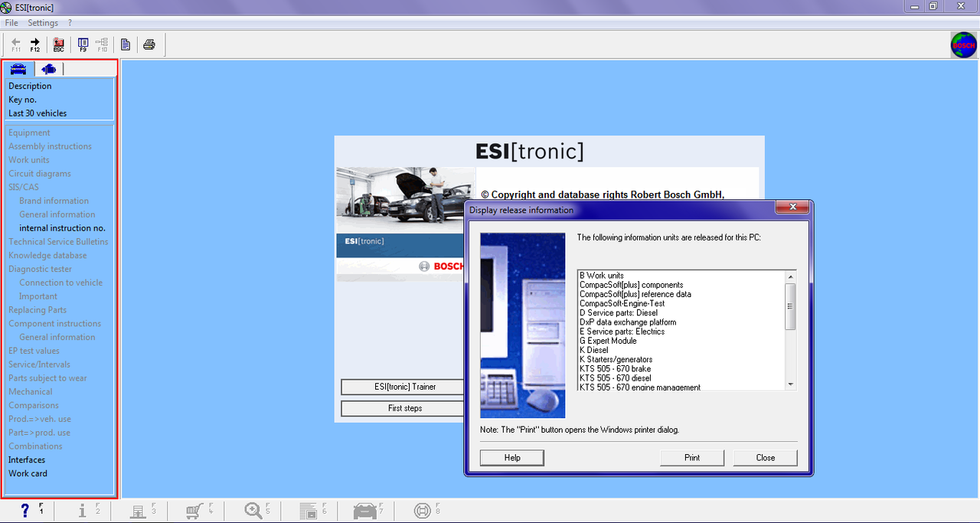The image size is (980, 523).
Task: Select the engine/component tab
Action: pos(49,69)
